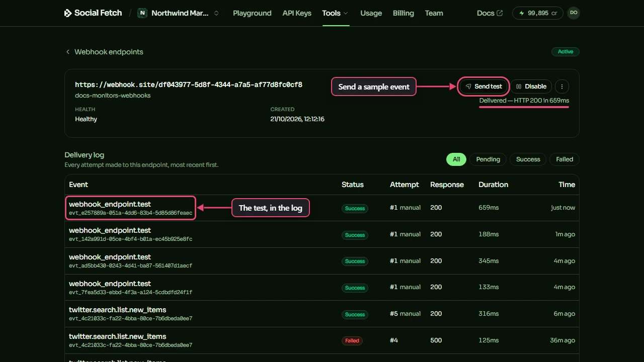Click the Duration column header
This screenshot has height=362, width=644.
(493, 185)
